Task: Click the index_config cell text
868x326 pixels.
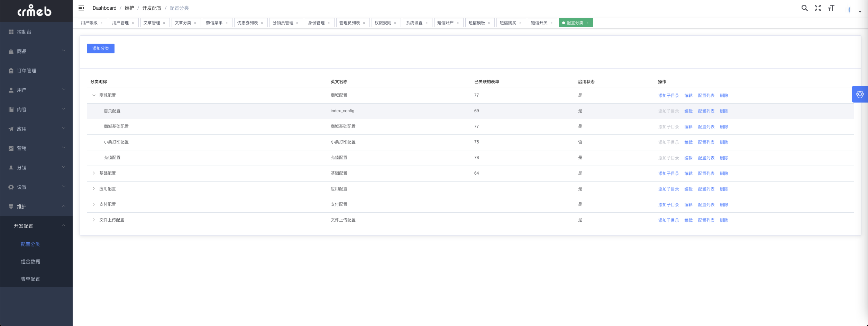Action: [x=342, y=111]
